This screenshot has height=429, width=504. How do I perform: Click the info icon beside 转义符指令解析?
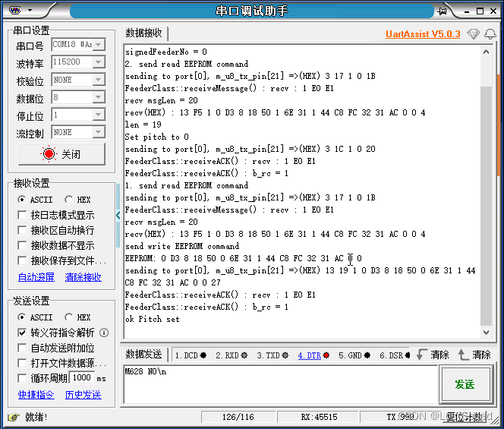tap(104, 333)
